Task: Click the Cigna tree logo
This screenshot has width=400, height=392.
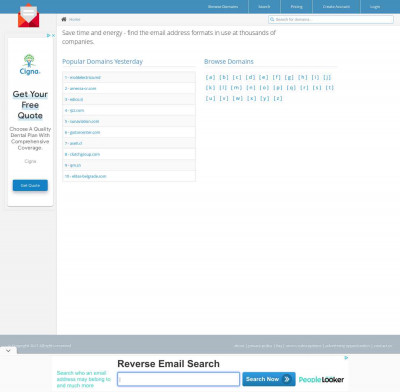Action: pos(30,65)
